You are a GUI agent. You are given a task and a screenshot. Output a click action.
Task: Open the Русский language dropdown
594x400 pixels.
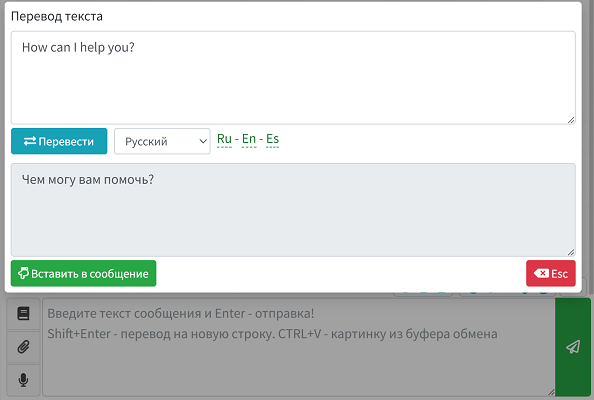tap(162, 141)
